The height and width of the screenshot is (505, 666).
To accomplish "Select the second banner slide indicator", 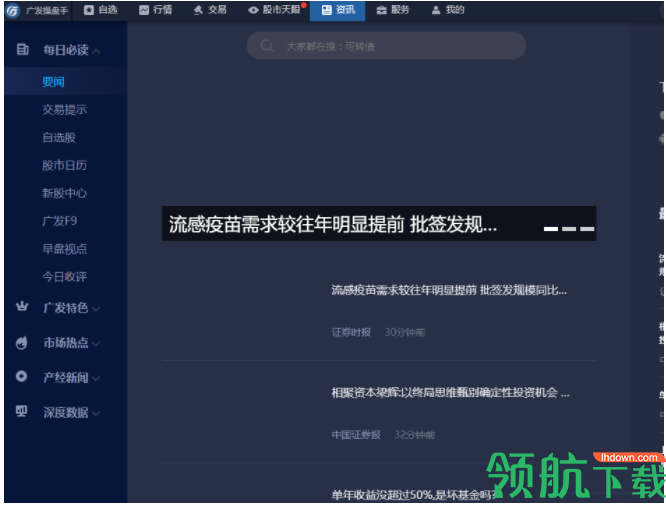I will pyautogui.click(x=569, y=229).
